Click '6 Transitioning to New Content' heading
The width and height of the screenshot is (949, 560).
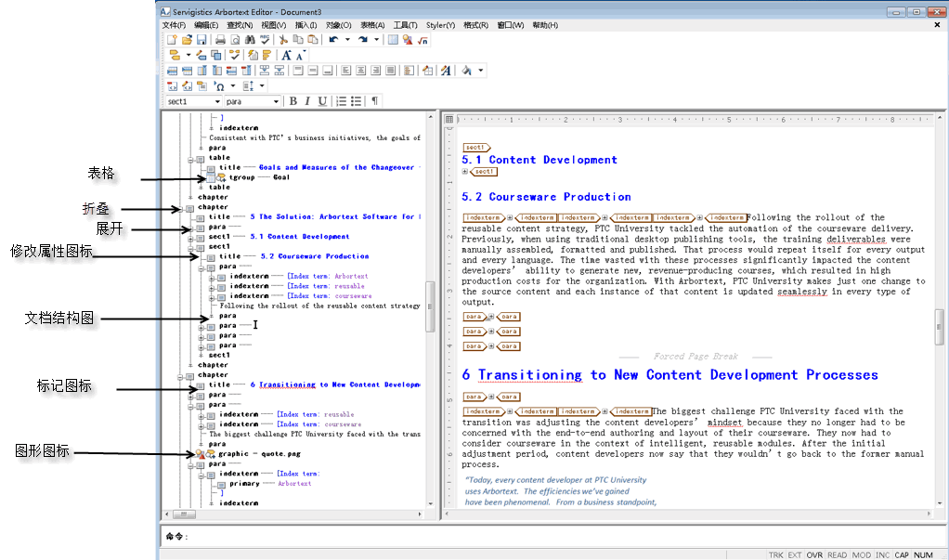(670, 375)
